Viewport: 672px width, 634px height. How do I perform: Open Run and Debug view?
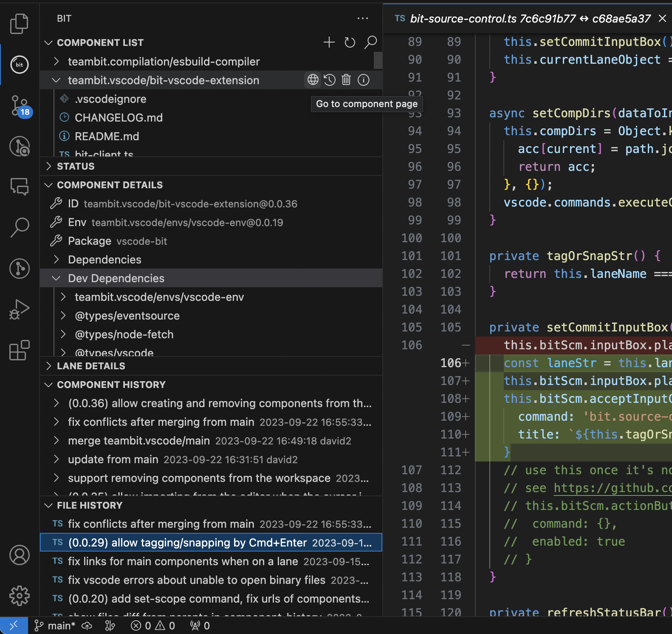[20, 309]
